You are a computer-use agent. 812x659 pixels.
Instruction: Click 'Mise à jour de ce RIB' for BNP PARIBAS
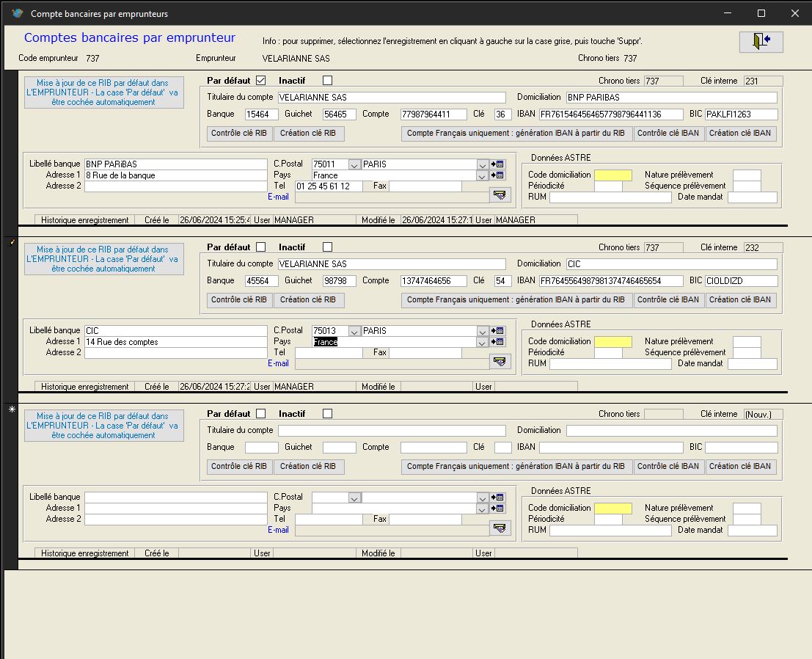point(103,92)
